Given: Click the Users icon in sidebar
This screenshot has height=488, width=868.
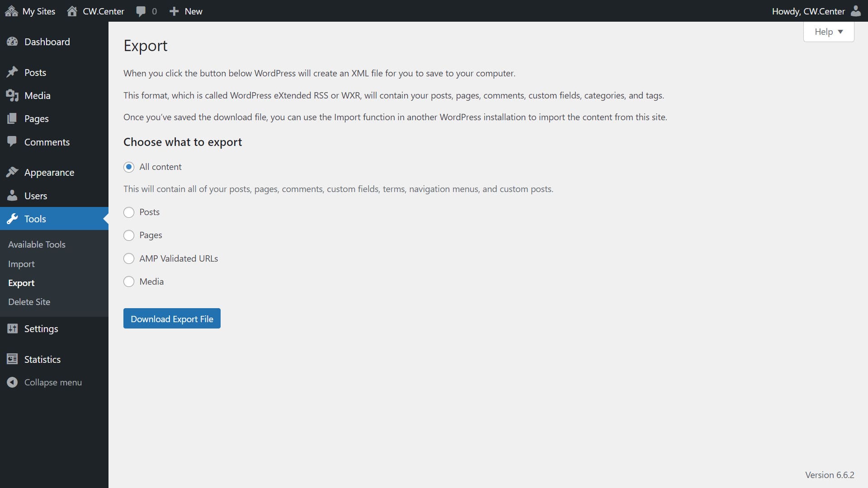Looking at the screenshot, I should [12, 196].
